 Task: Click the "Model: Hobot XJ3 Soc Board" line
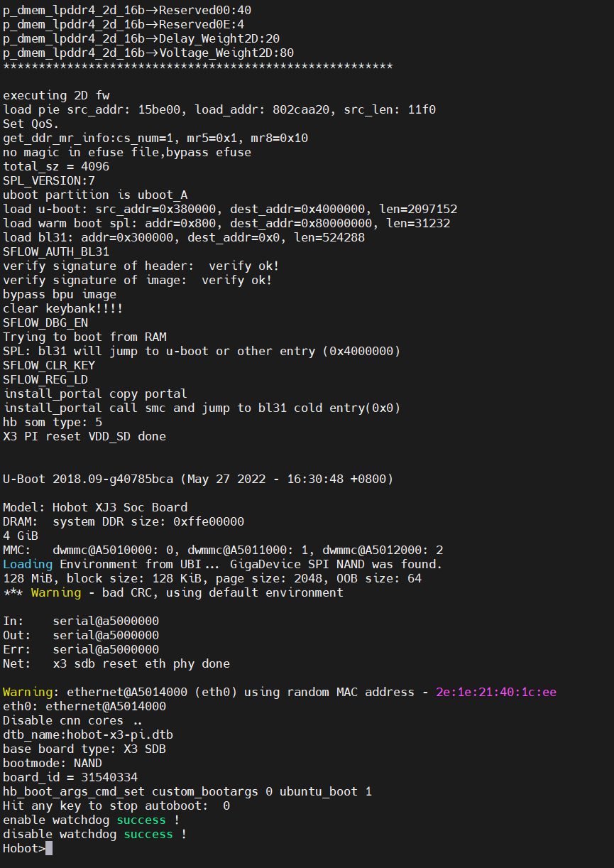click(95, 507)
